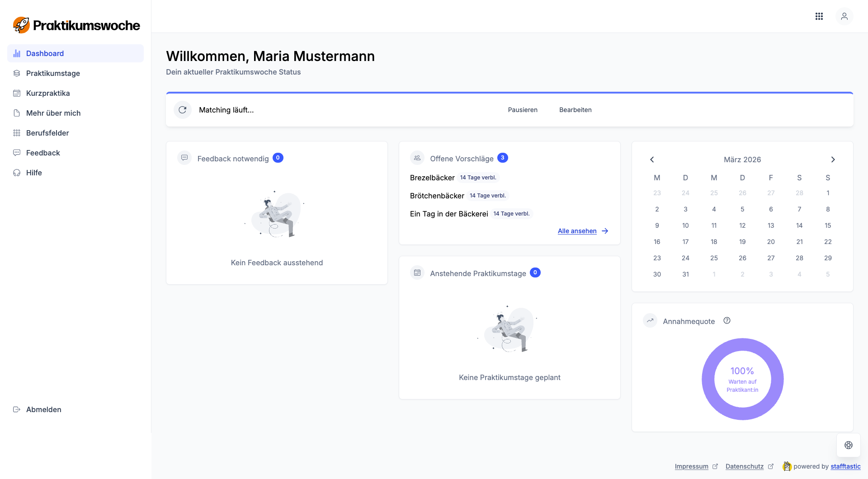Follow the Alle ansehen link
The image size is (868, 479).
[x=577, y=231]
